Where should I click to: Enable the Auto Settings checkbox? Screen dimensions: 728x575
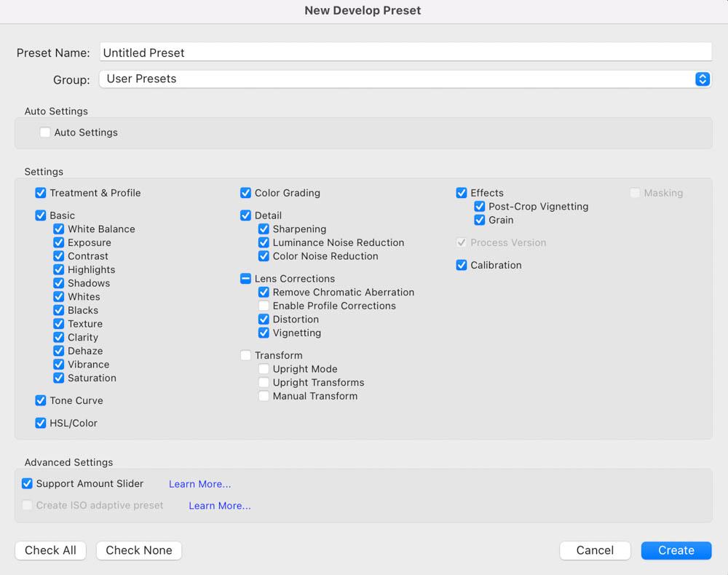click(45, 132)
